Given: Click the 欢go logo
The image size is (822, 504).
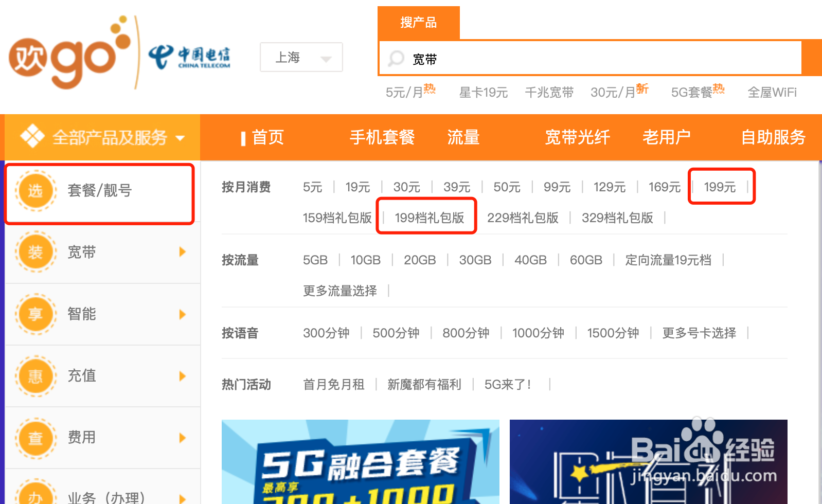Looking at the screenshot, I should 69,52.
